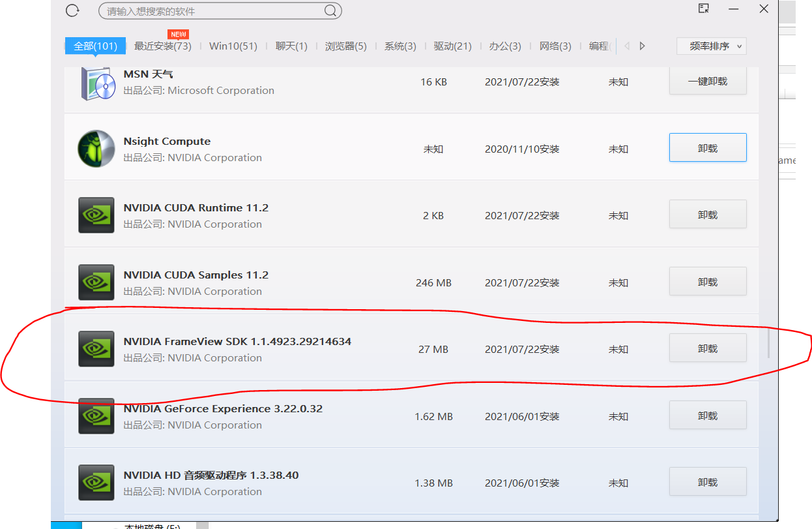Open the feedback icon near the close button
The width and height of the screenshot is (812, 529).
pos(703,8)
